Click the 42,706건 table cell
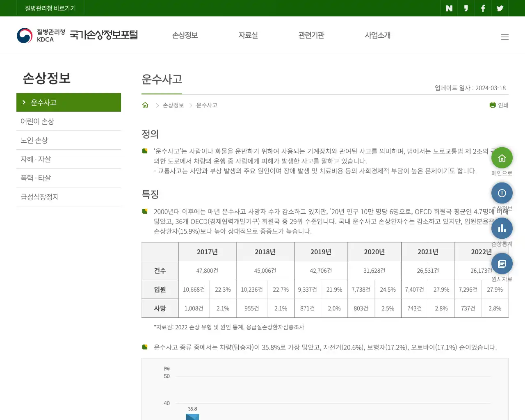 click(321, 271)
